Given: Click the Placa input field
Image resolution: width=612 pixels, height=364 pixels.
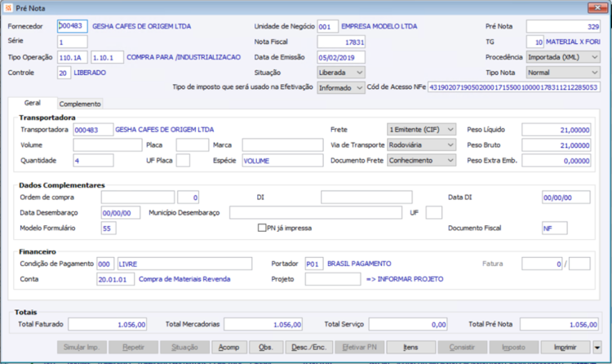Looking at the screenshot, I should click(x=193, y=145).
